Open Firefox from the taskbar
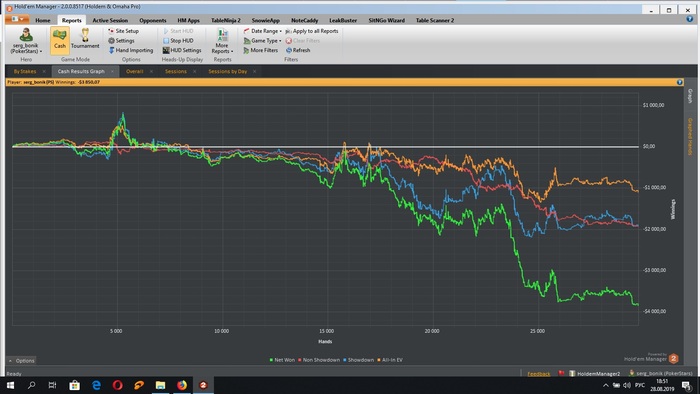This screenshot has width=700, height=394. [182, 385]
